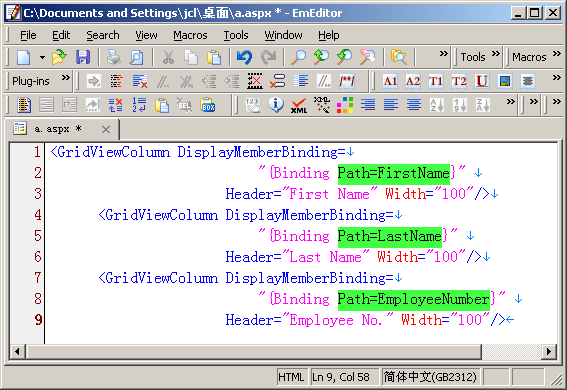Click the blue info bubble icon

276,105
